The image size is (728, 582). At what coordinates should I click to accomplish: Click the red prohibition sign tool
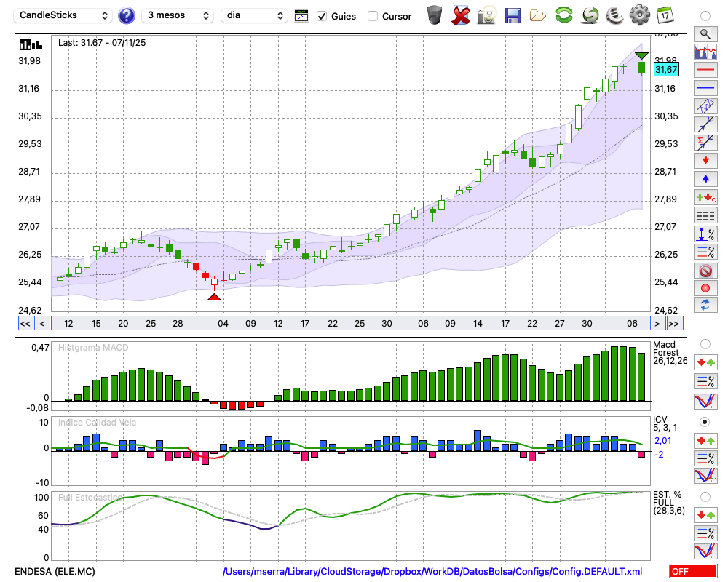(x=705, y=271)
